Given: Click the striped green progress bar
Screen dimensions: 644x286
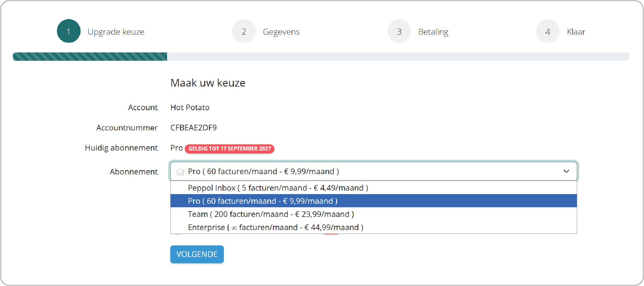Looking at the screenshot, I should tap(90, 56).
